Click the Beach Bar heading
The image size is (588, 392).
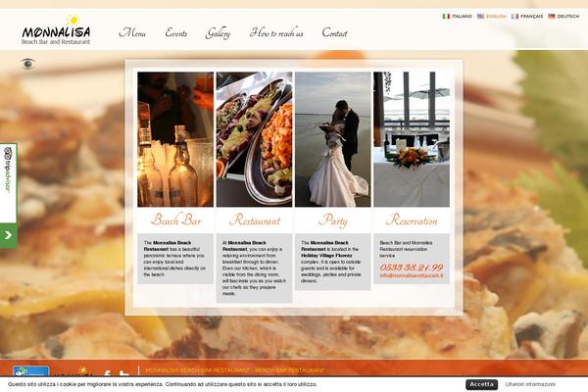[175, 220]
